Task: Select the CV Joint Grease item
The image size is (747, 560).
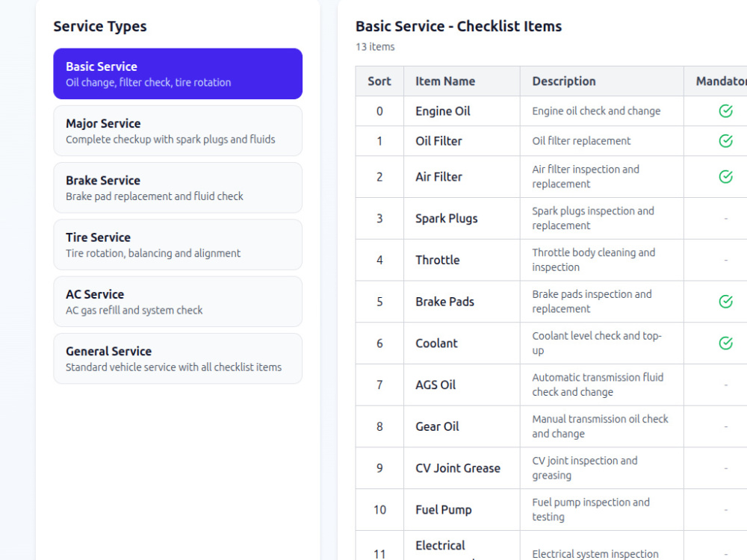Action: pos(458,468)
